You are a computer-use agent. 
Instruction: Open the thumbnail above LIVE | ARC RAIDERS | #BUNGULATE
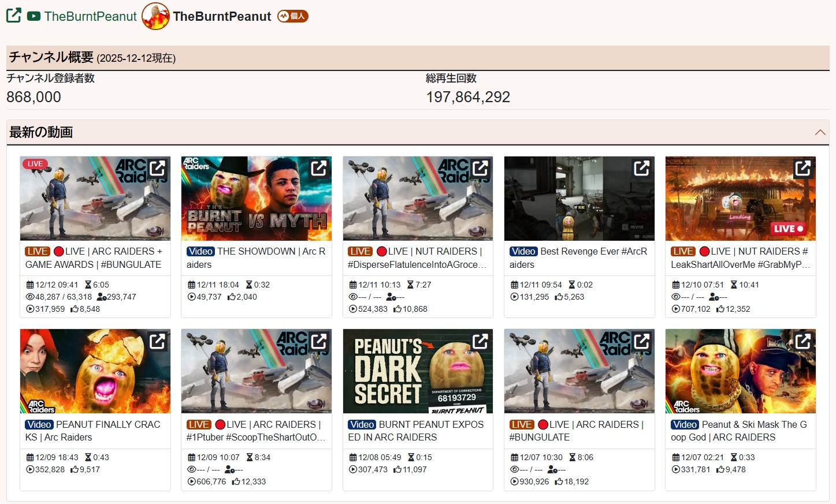[579, 371]
